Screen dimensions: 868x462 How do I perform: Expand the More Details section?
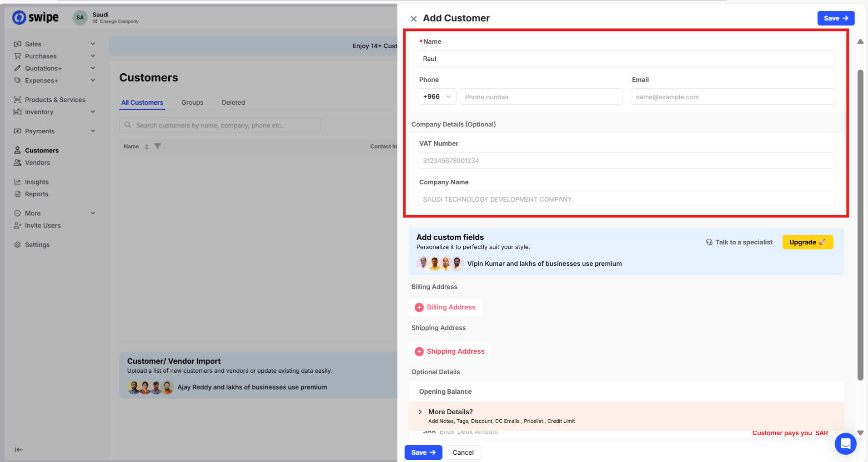(x=420, y=412)
